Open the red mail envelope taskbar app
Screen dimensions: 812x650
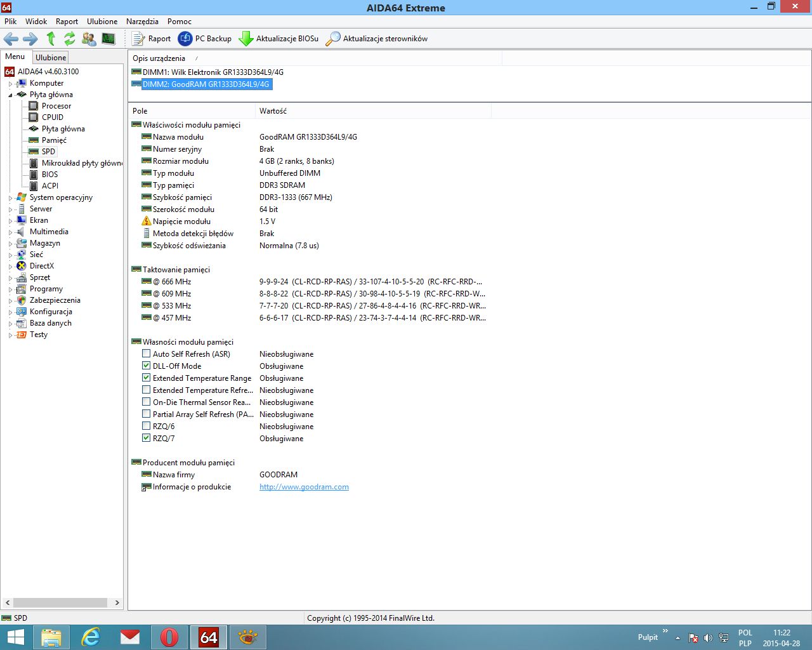pyautogui.click(x=130, y=637)
